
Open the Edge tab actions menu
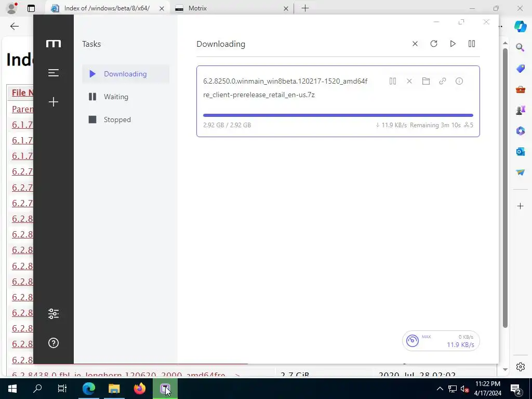(x=31, y=8)
